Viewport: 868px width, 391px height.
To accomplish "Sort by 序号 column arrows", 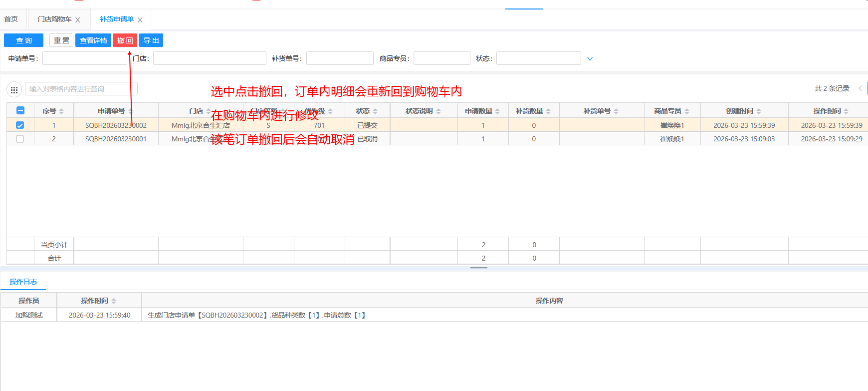I will coord(61,111).
